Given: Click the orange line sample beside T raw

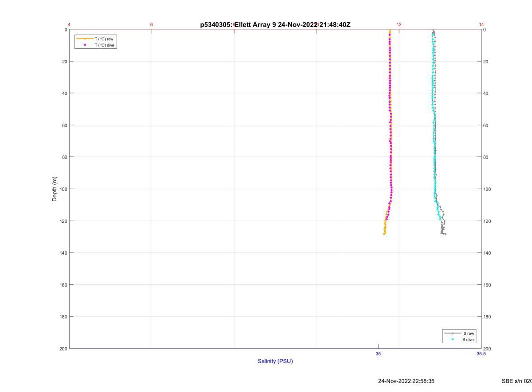Looking at the screenshot, I should click(x=85, y=39).
